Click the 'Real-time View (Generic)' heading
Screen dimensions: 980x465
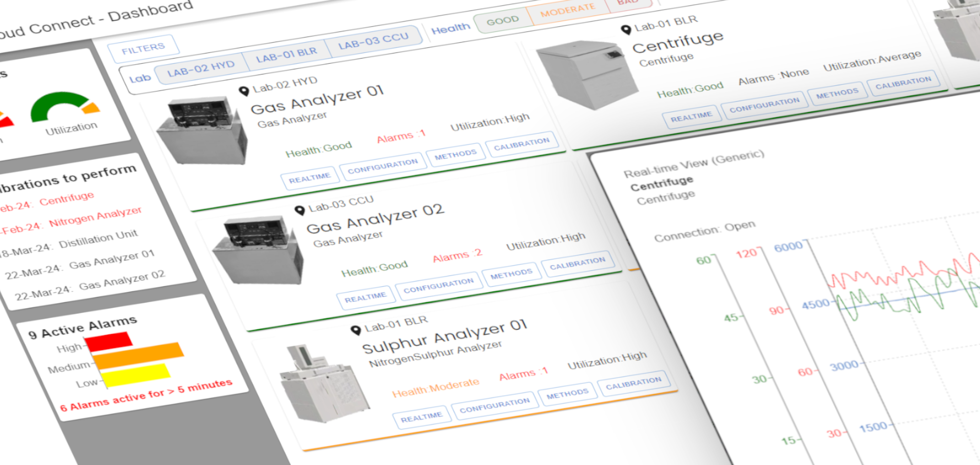[694, 163]
